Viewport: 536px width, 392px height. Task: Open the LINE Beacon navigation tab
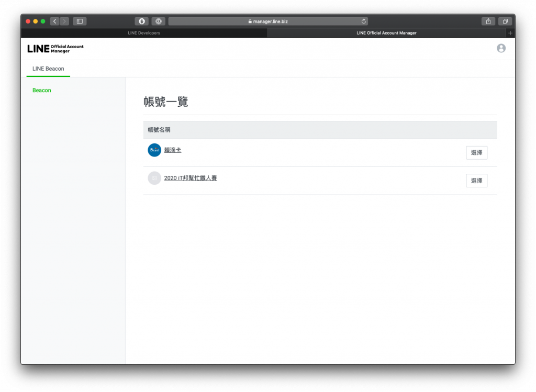click(x=48, y=69)
